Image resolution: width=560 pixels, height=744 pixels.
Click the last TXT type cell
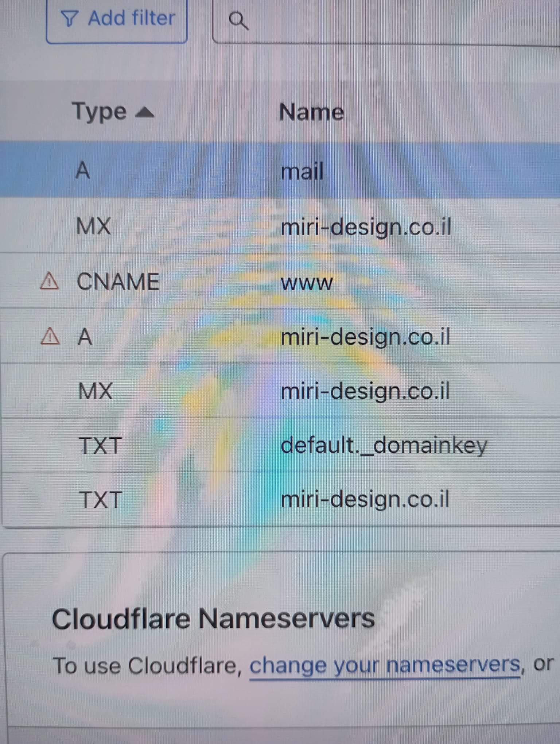click(x=100, y=500)
